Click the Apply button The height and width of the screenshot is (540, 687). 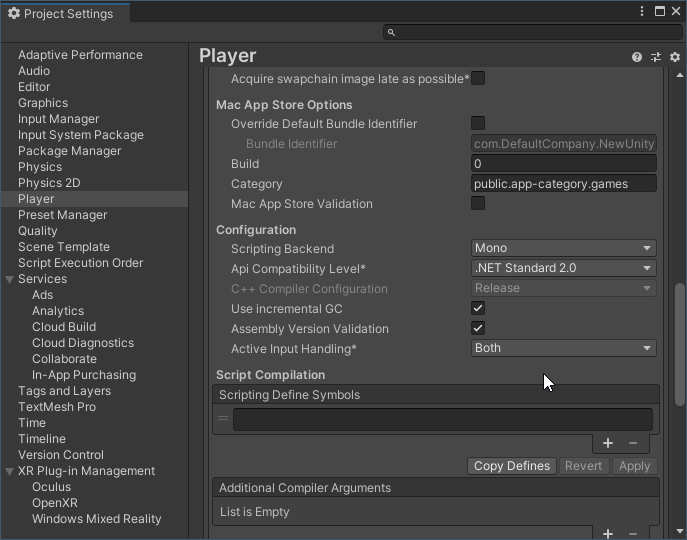point(634,466)
